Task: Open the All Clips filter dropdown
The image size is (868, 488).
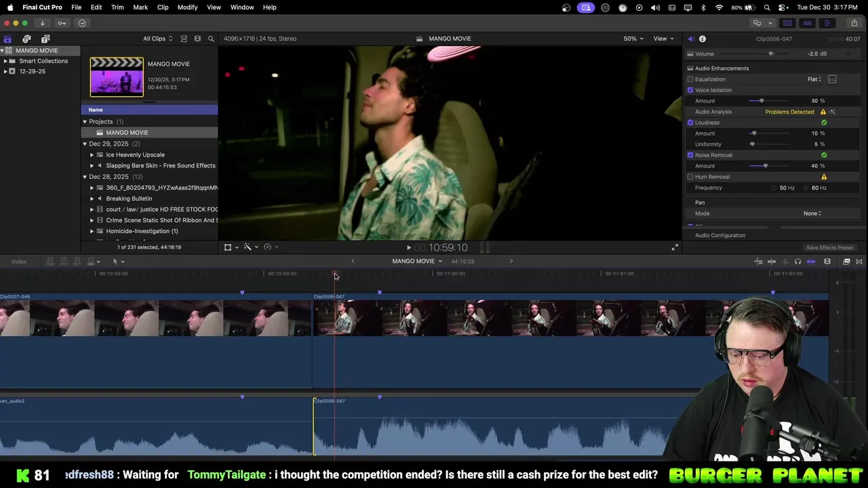Action: pyautogui.click(x=157, y=39)
